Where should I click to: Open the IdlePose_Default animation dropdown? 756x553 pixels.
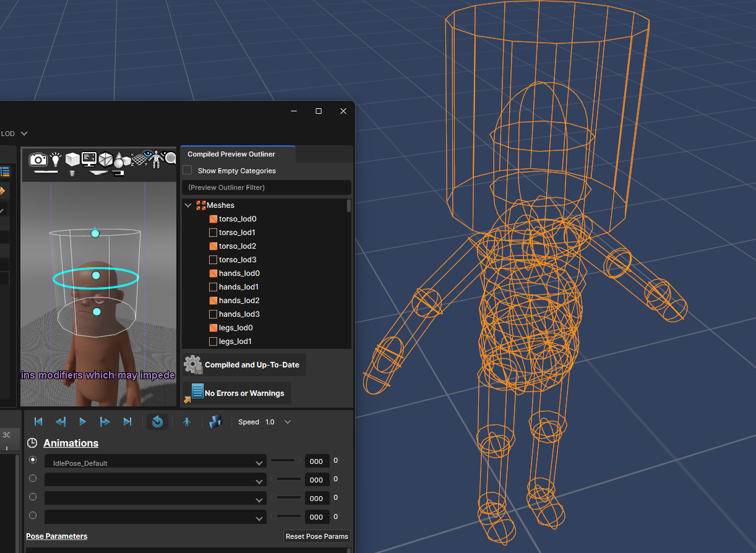[x=259, y=463]
